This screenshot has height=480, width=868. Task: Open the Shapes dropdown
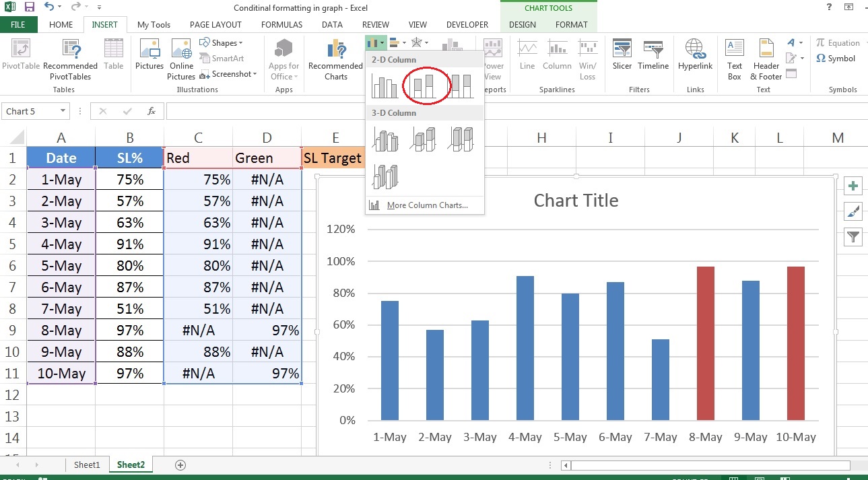222,42
